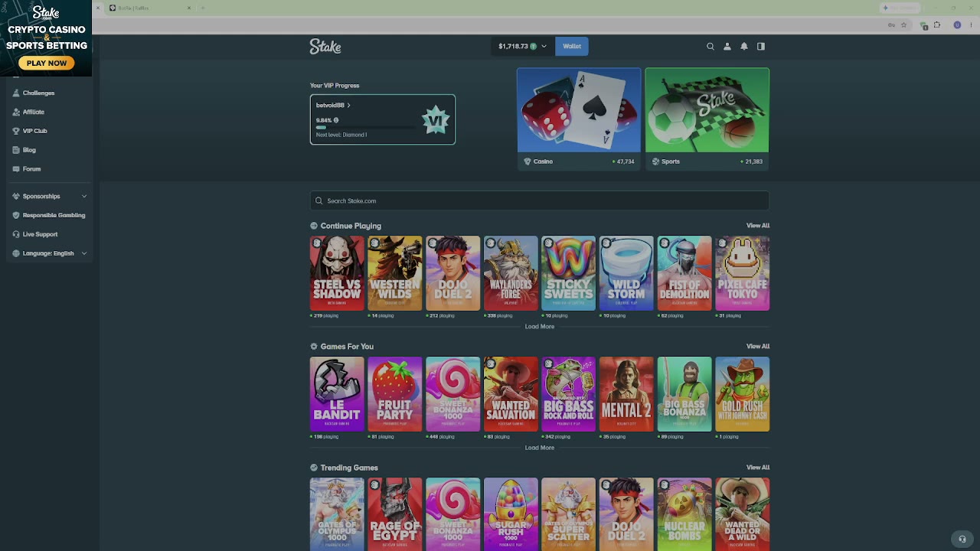The width and height of the screenshot is (980, 551).
Task: Launch Dojo Duel 2 in Continue Playing
Action: coord(453,273)
